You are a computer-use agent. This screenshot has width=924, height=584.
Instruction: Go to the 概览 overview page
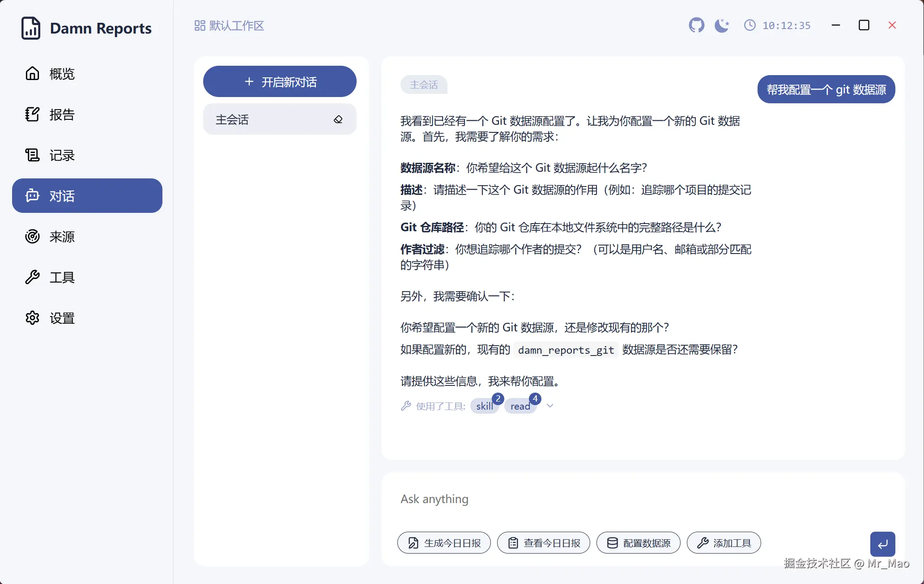62,74
